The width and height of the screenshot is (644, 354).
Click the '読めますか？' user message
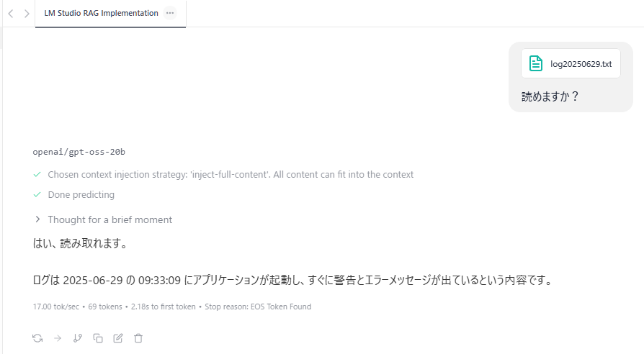click(x=550, y=96)
